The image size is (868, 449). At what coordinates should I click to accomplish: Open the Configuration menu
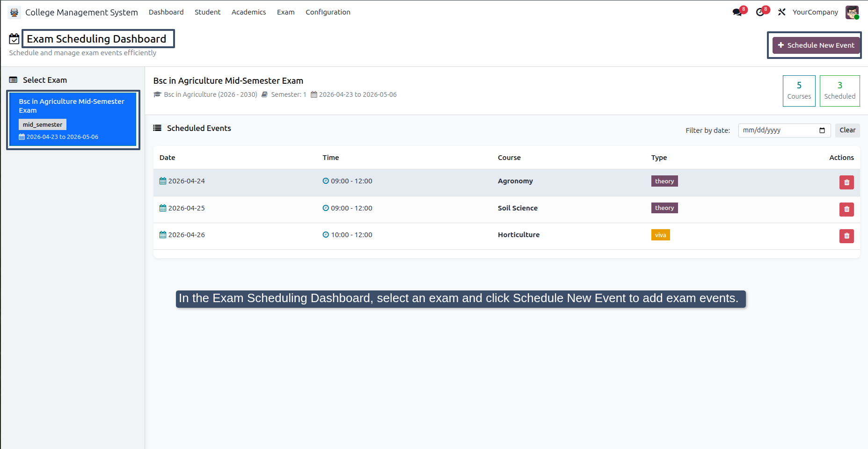click(328, 12)
